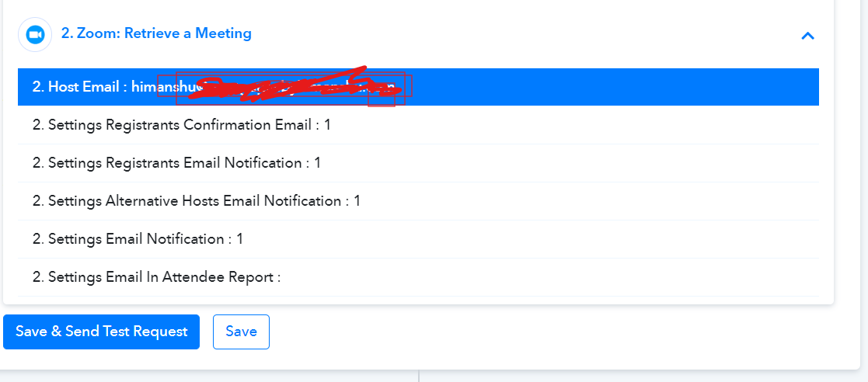Pick Settings Registrants Email Notification entry
The image size is (868, 382).
pyautogui.click(x=418, y=163)
